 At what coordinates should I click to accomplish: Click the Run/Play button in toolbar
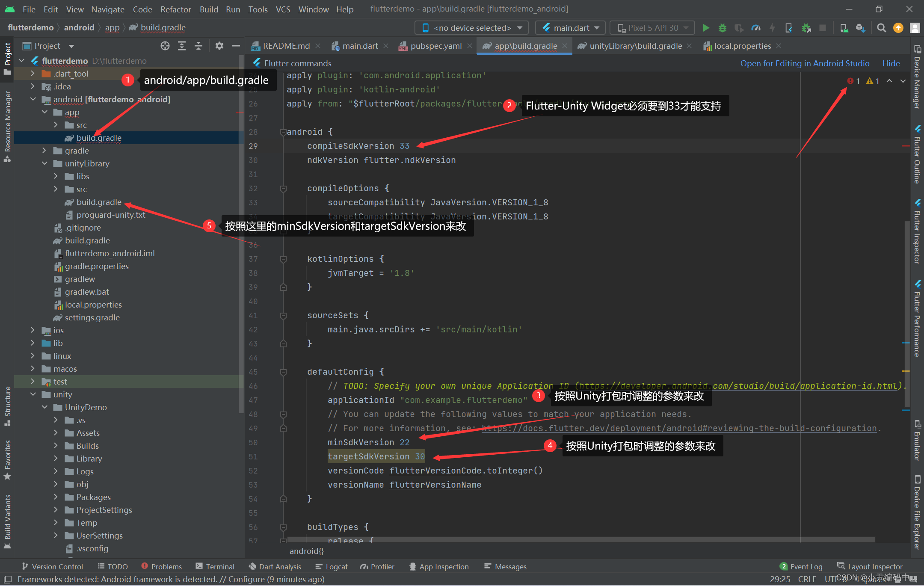tap(705, 28)
